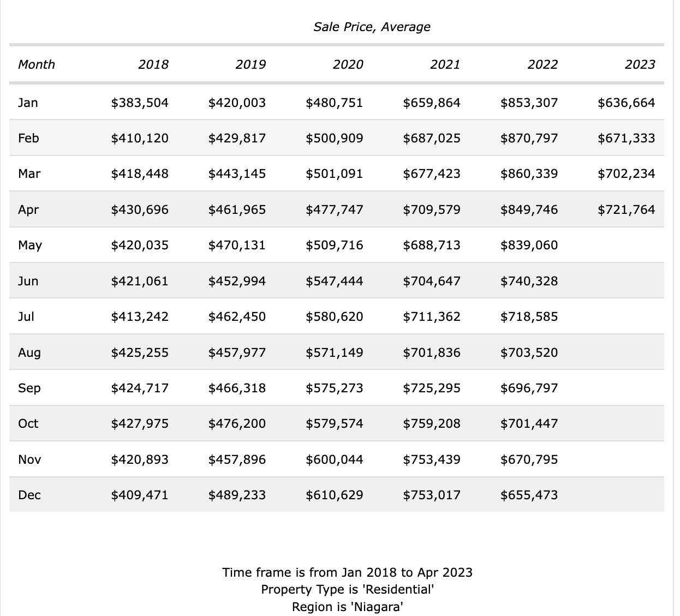
Task: Select the 2023 column header
Action: click(x=640, y=64)
